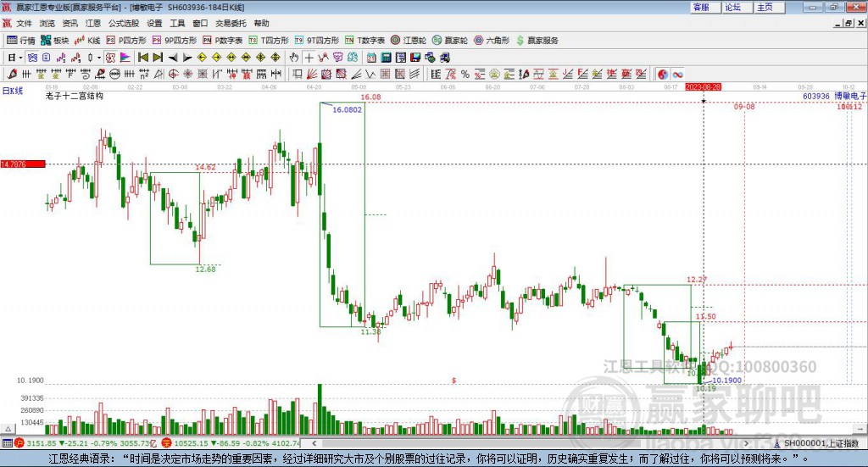Step chart right with black right arrow
The width and height of the screenshot is (868, 467).
click(x=187, y=58)
